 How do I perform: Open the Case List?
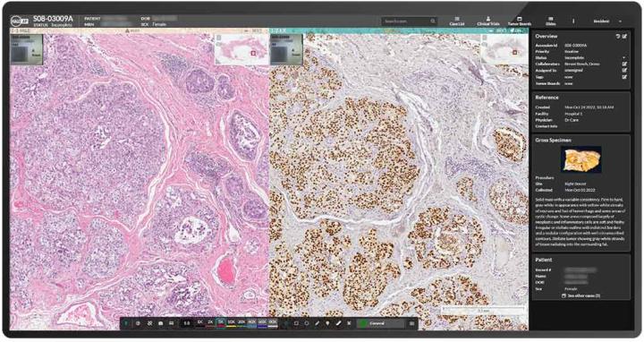pos(457,21)
